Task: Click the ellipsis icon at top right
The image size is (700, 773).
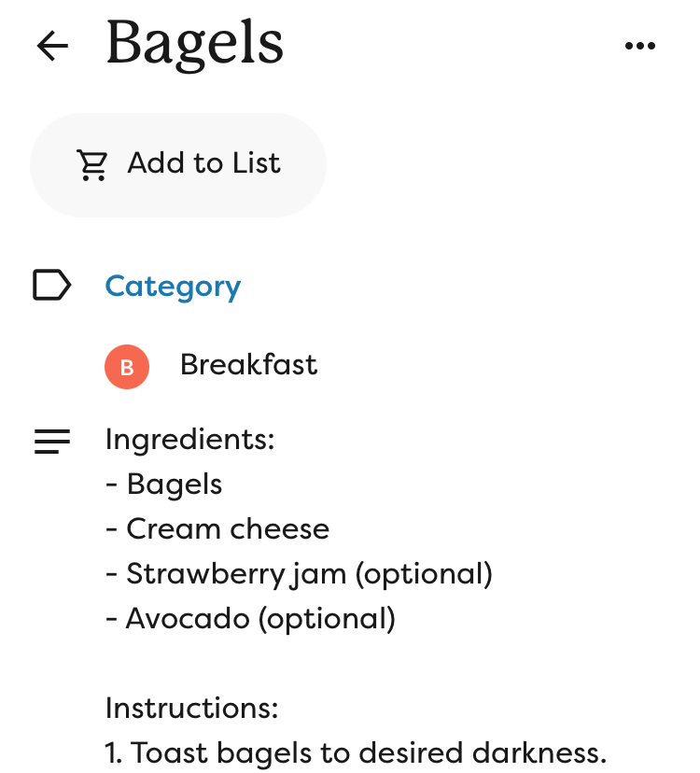Action: click(x=640, y=44)
